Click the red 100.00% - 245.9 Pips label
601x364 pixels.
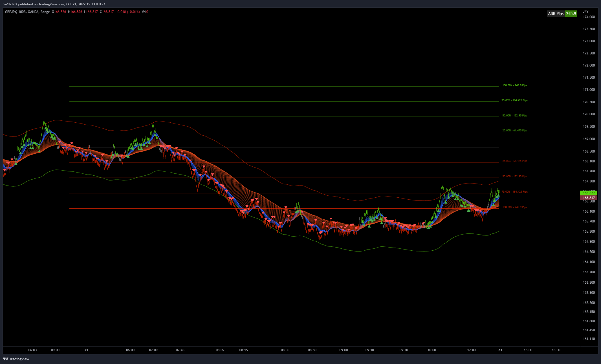pyautogui.click(x=515, y=207)
